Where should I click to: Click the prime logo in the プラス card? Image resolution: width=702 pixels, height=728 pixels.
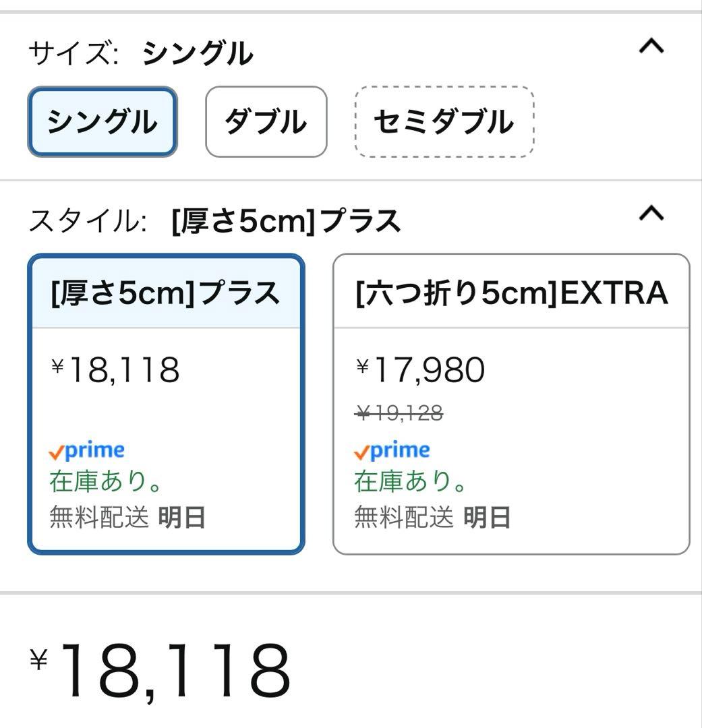(87, 451)
